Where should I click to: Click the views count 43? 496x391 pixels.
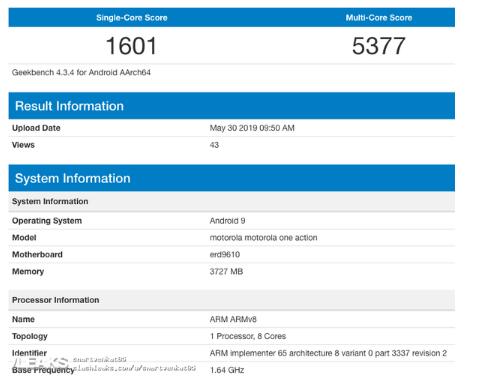coord(214,145)
